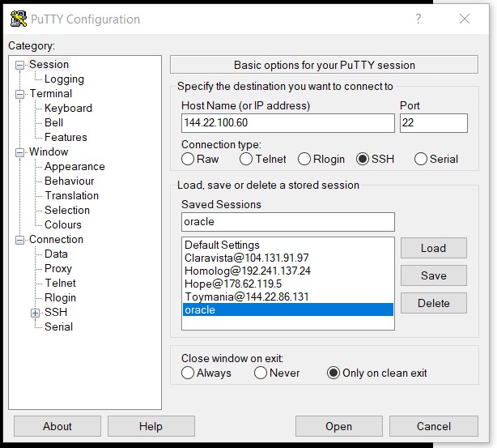Open the Logging category
The width and height of the screenshot is (497, 448).
click(x=64, y=79)
